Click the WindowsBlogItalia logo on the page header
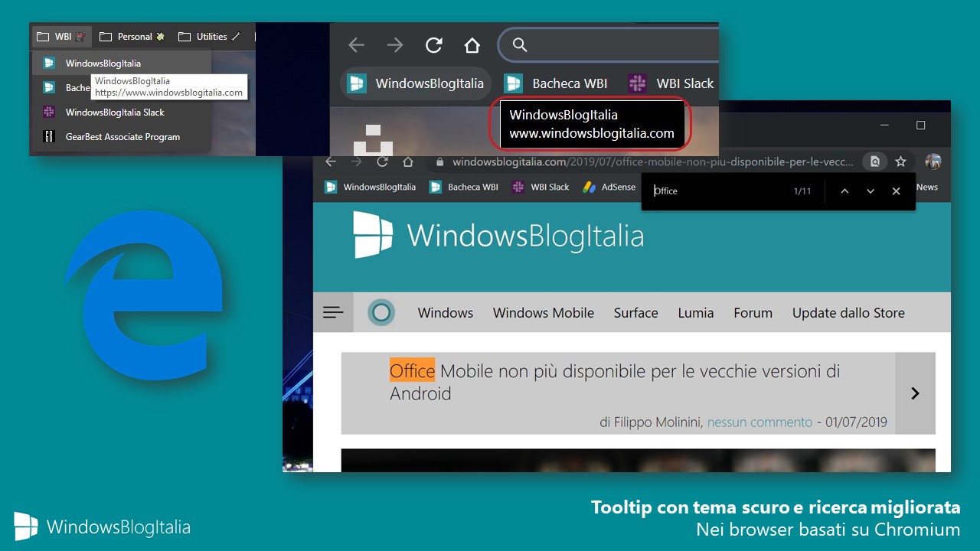Viewport: 980px width, 551px height. 498,235
